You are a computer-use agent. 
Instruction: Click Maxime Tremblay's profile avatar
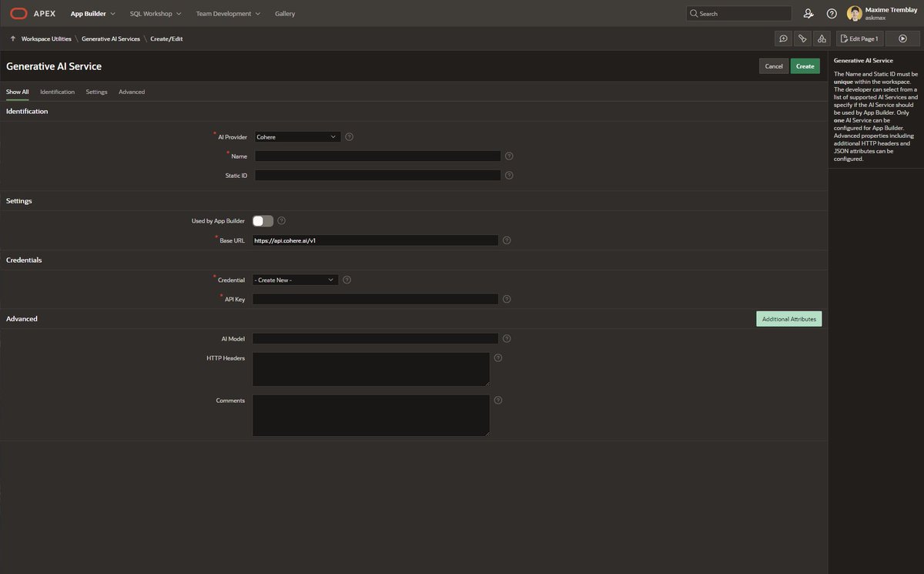[x=854, y=14]
